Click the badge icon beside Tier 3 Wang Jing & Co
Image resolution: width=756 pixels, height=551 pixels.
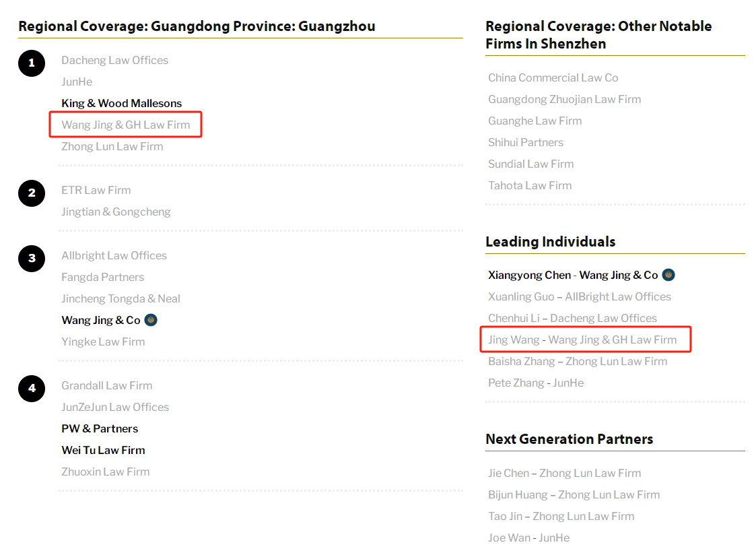[151, 320]
